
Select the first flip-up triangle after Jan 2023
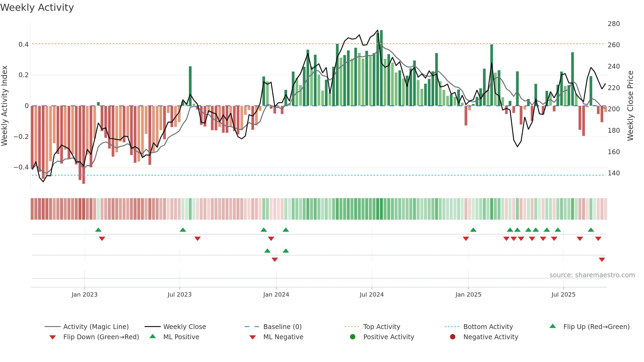click(98, 230)
